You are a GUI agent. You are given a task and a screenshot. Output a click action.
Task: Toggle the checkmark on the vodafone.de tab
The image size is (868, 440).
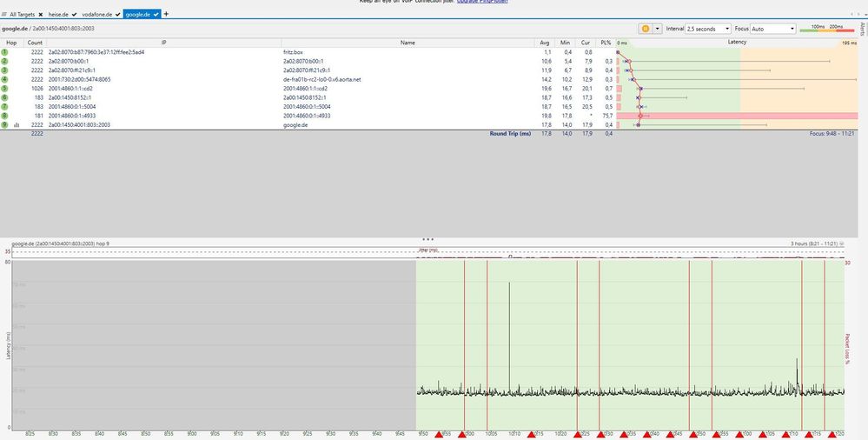pos(117,15)
